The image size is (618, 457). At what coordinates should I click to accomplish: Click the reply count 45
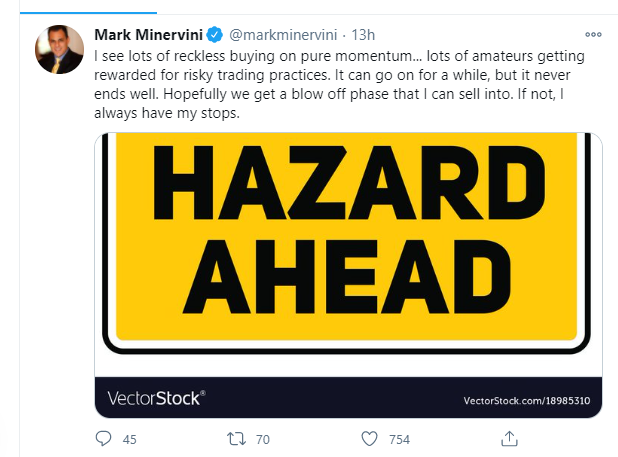point(129,438)
